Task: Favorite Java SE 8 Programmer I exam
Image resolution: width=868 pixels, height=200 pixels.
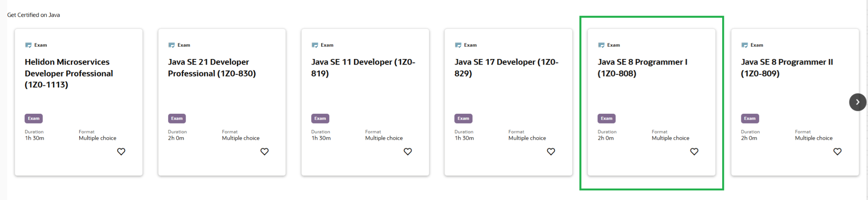Action: (694, 152)
